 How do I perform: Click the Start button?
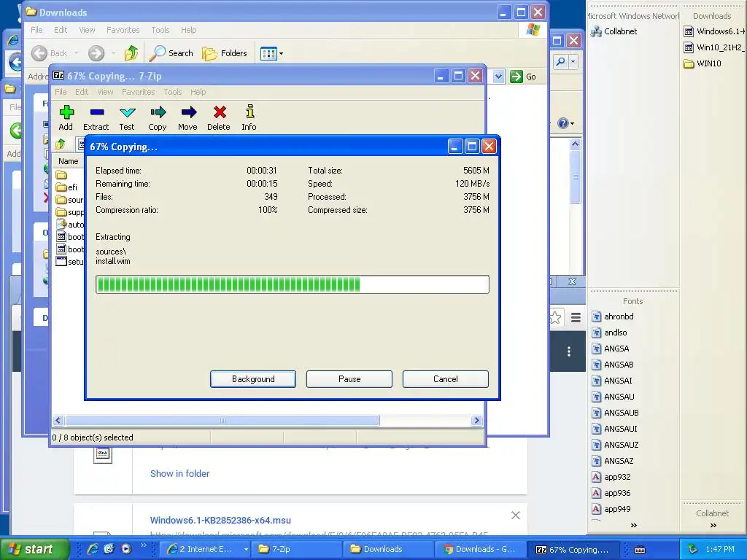[x=34, y=549]
